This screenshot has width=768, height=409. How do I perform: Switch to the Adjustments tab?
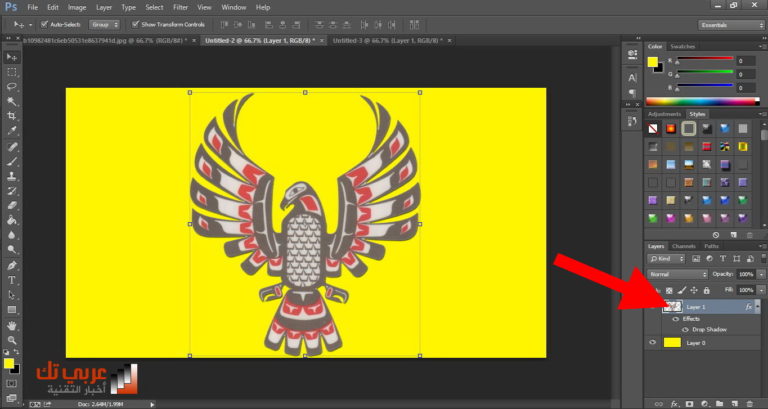[x=664, y=114]
